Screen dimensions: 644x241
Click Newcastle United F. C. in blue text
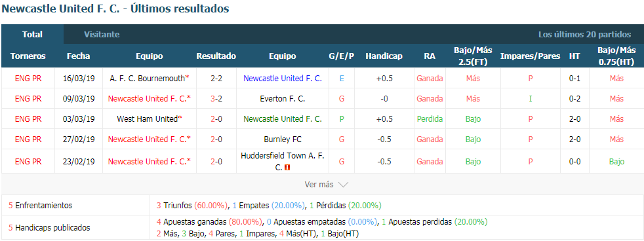[x=283, y=79]
